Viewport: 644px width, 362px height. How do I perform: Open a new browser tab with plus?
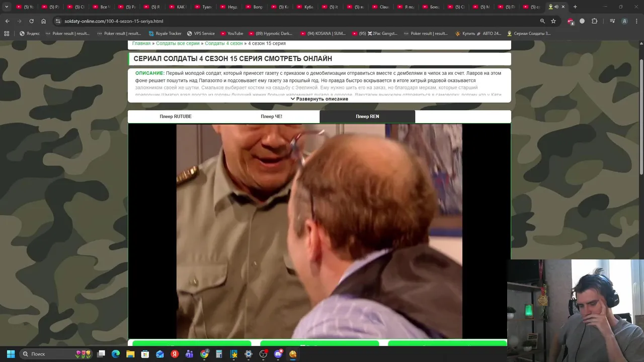click(575, 7)
